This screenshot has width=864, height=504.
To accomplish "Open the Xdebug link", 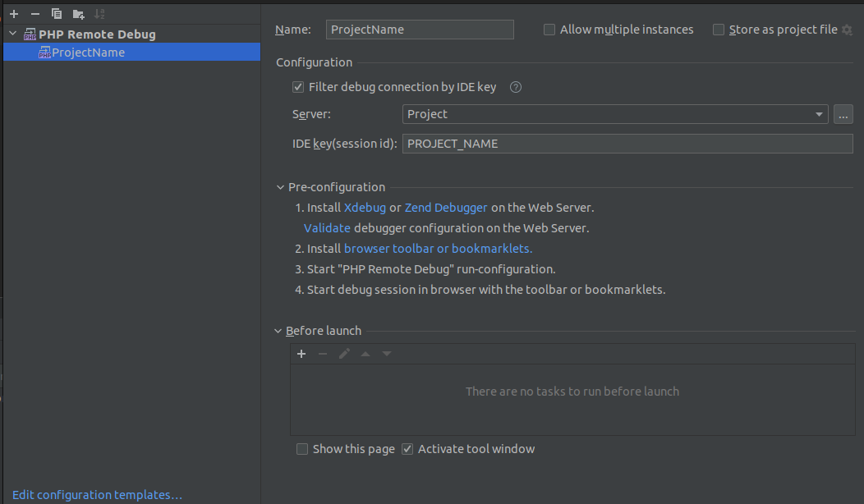I will pyautogui.click(x=365, y=207).
